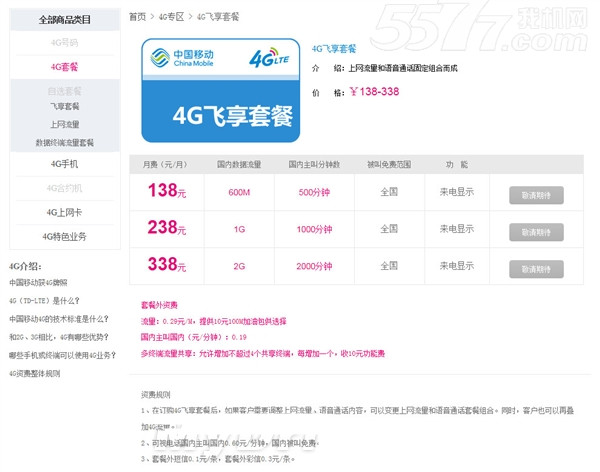
Task: Click the 500分钟 call minutes cell
Action: [314, 192]
